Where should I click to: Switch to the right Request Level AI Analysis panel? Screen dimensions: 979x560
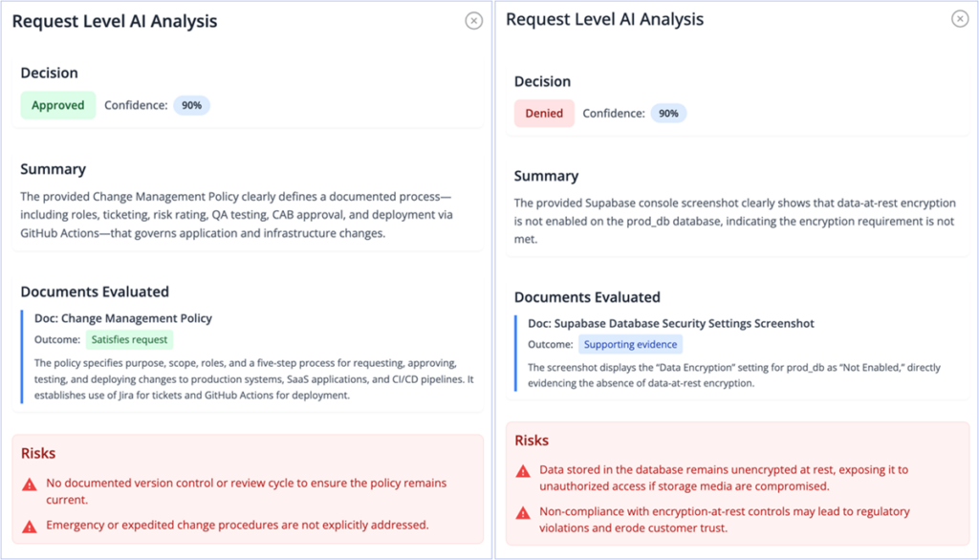tap(605, 18)
